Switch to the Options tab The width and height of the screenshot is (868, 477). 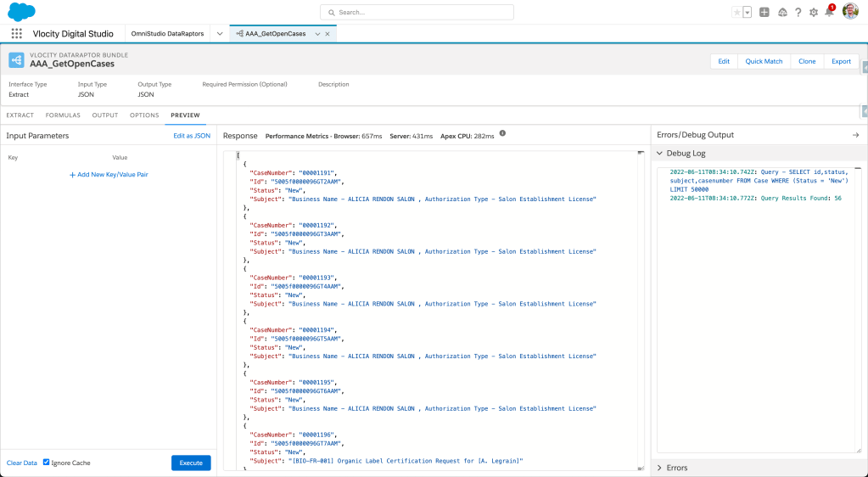tap(144, 115)
